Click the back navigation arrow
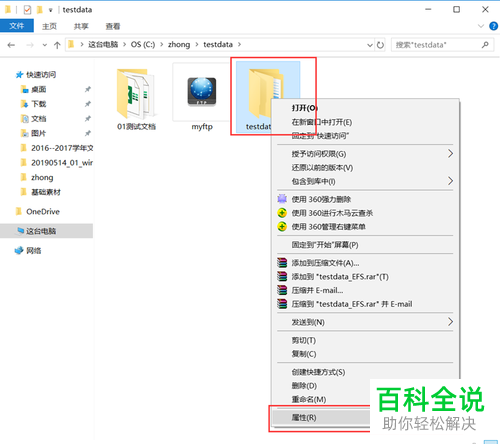This screenshot has width=500, height=444. (x=11, y=45)
